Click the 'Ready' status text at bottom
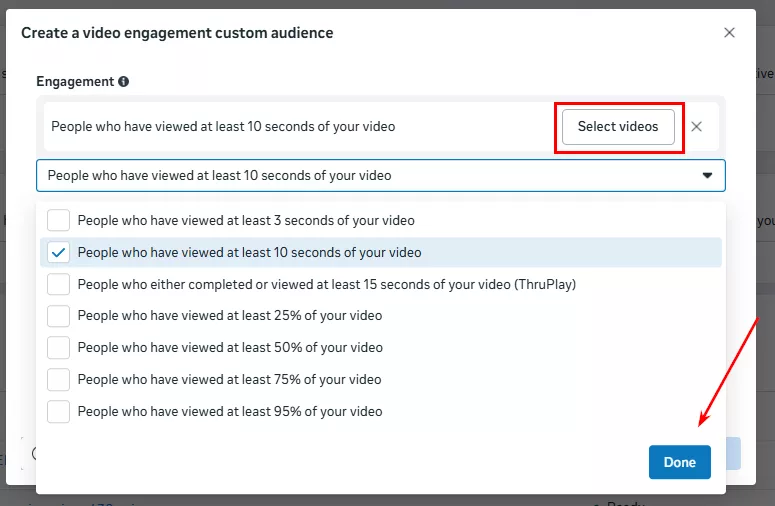 tap(627, 502)
